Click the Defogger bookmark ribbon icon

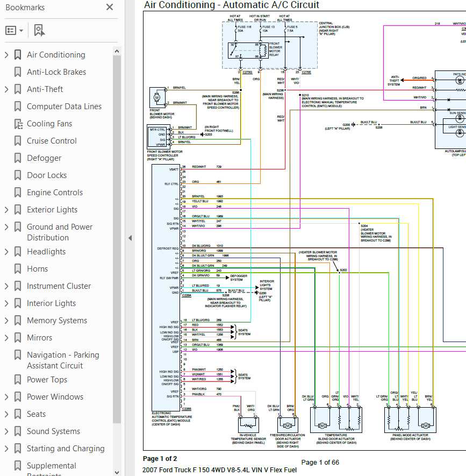[x=18, y=158]
